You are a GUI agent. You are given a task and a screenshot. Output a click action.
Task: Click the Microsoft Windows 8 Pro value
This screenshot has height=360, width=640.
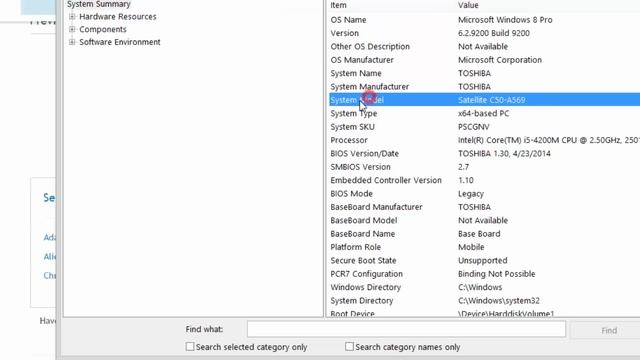tap(505, 20)
